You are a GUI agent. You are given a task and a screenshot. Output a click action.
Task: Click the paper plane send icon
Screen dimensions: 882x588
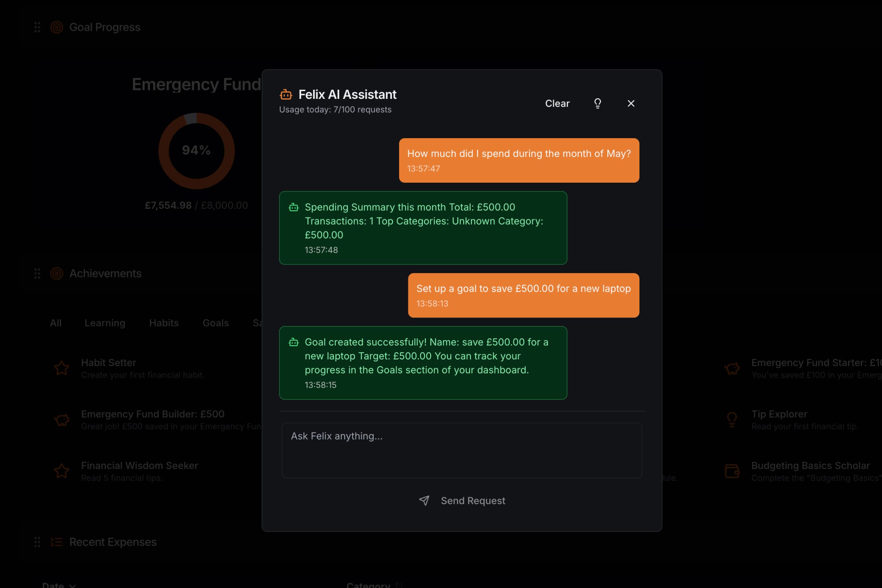424,501
